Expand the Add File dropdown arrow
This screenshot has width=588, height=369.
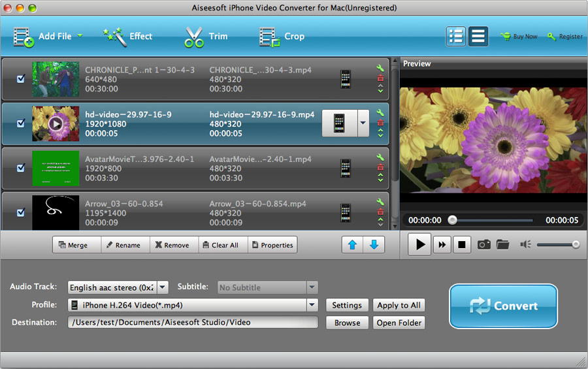tap(80, 36)
